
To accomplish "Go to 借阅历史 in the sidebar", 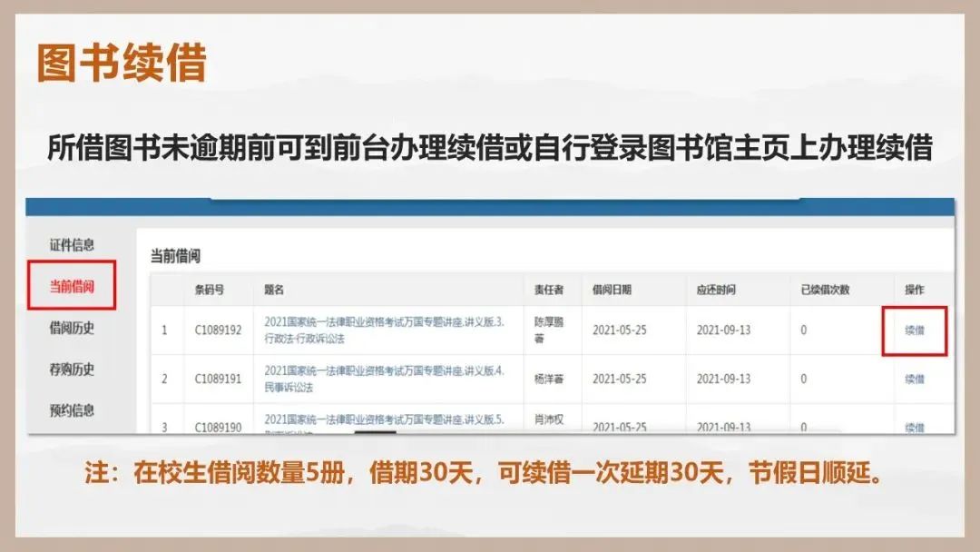I will coord(72,328).
